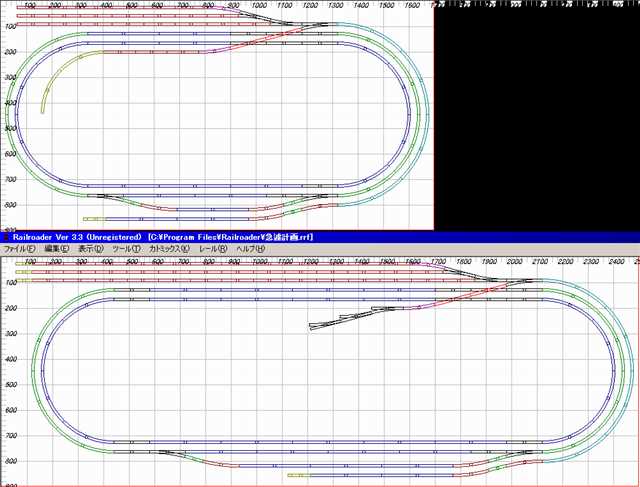Open the ヘルプ(H) help menu

tap(250, 248)
